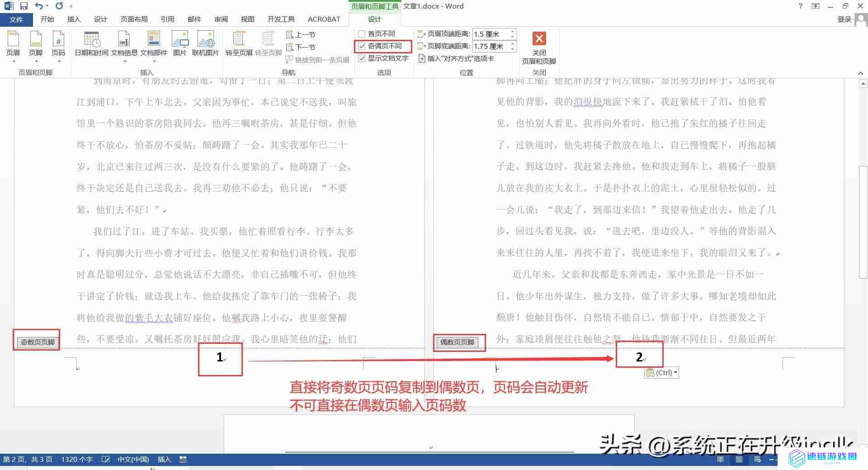Insert a 联机图片 online picture
Viewport: 868px width, 470px height.
(x=206, y=44)
